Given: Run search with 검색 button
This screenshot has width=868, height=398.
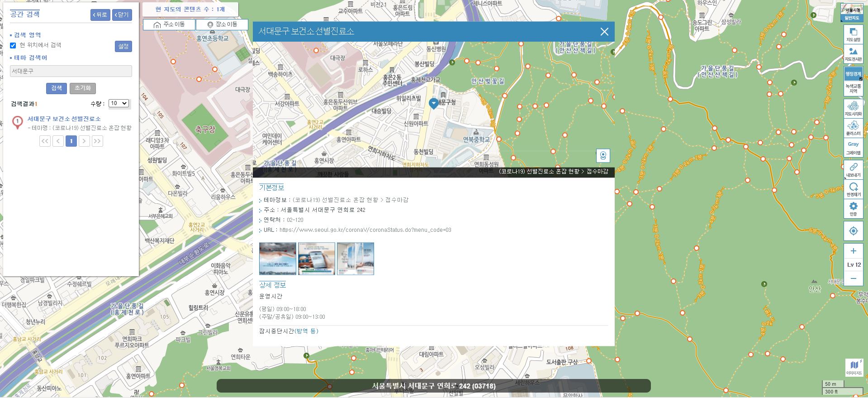Looking at the screenshot, I should (x=57, y=88).
